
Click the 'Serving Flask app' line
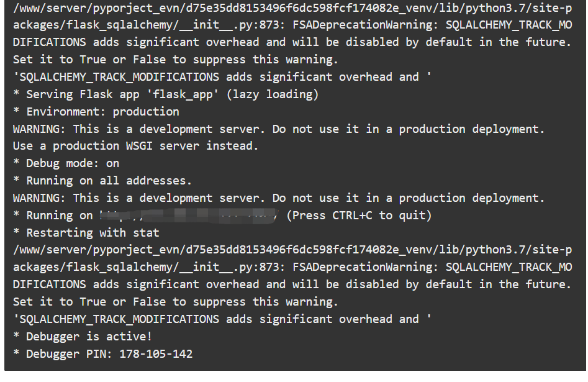166,94
